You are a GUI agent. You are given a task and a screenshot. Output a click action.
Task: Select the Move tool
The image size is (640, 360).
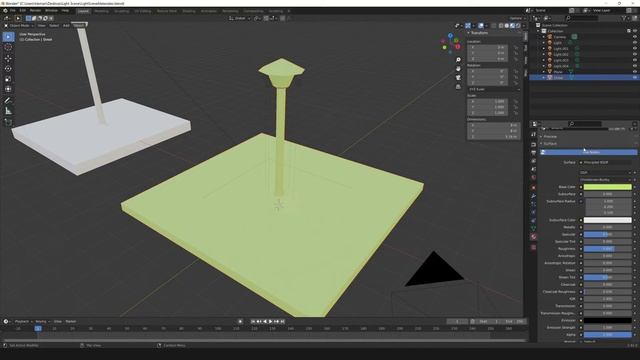(8, 58)
